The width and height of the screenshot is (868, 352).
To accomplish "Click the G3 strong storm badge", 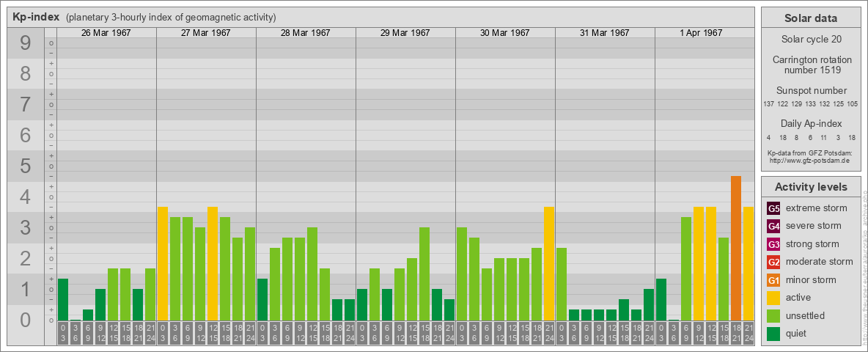I will coord(773,244).
